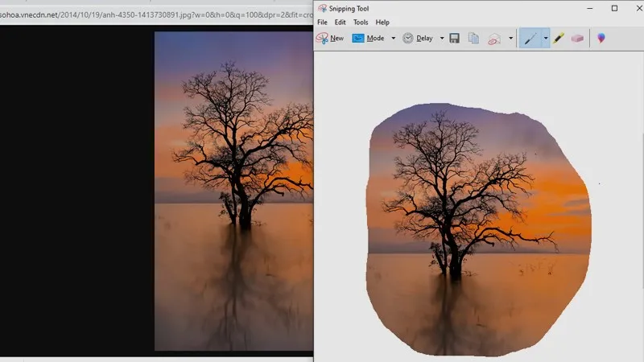Copy the snip to clipboard
This screenshot has width=644, height=362.
[474, 38]
